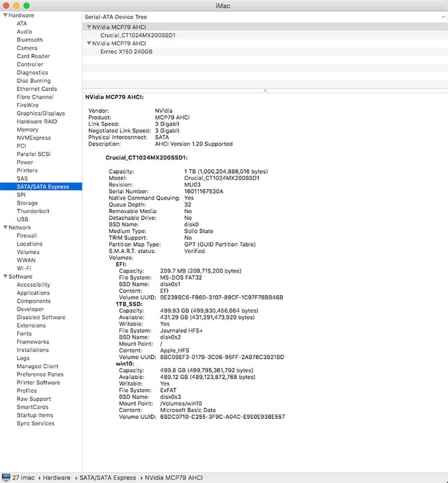The image size is (448, 483).
Task: Select SAS in sidebar
Action: pyautogui.click(x=22, y=178)
